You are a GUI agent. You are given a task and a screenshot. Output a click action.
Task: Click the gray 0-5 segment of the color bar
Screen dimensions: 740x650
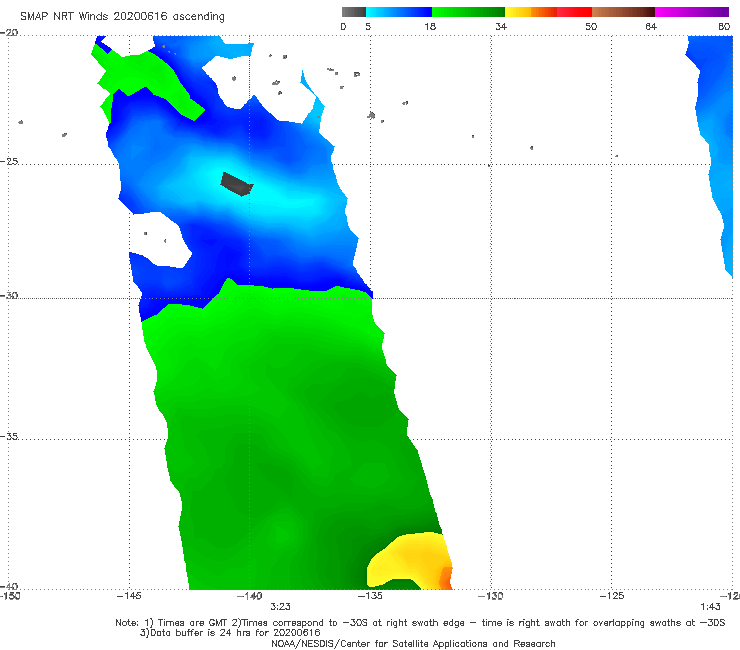353,12
